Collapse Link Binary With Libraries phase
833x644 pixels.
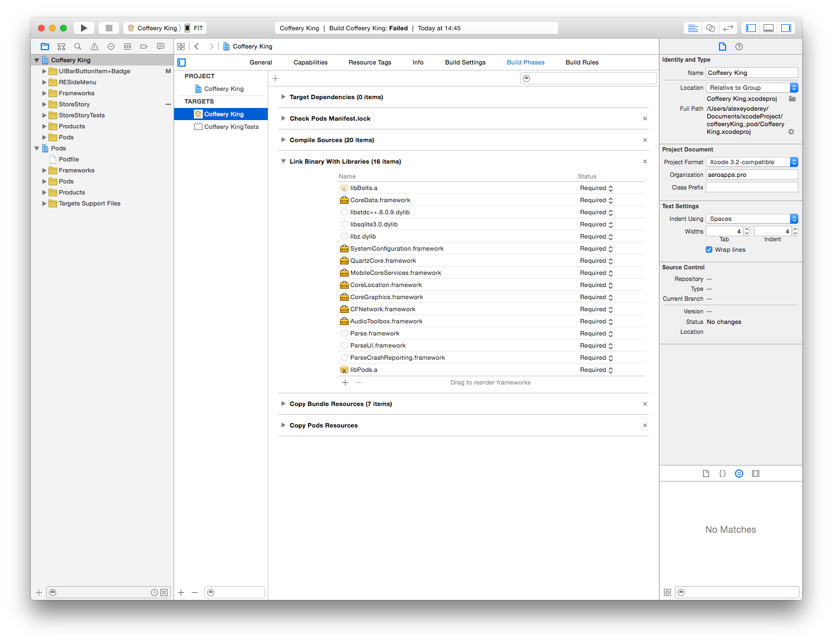coord(283,161)
